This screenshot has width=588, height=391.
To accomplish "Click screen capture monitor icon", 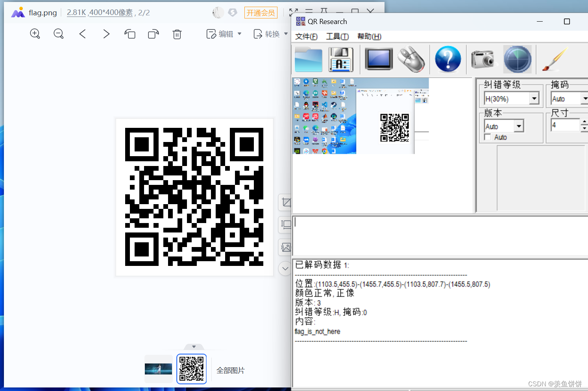I will click(379, 59).
